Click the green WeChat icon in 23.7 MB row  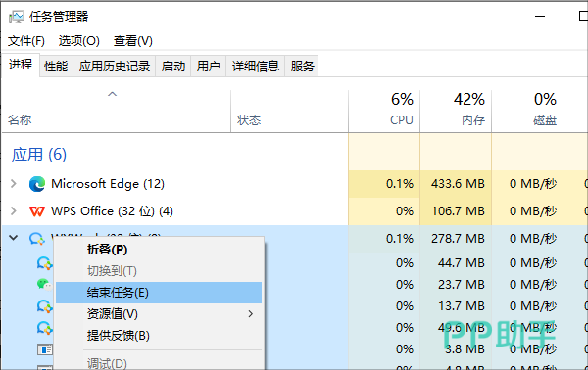(45, 285)
